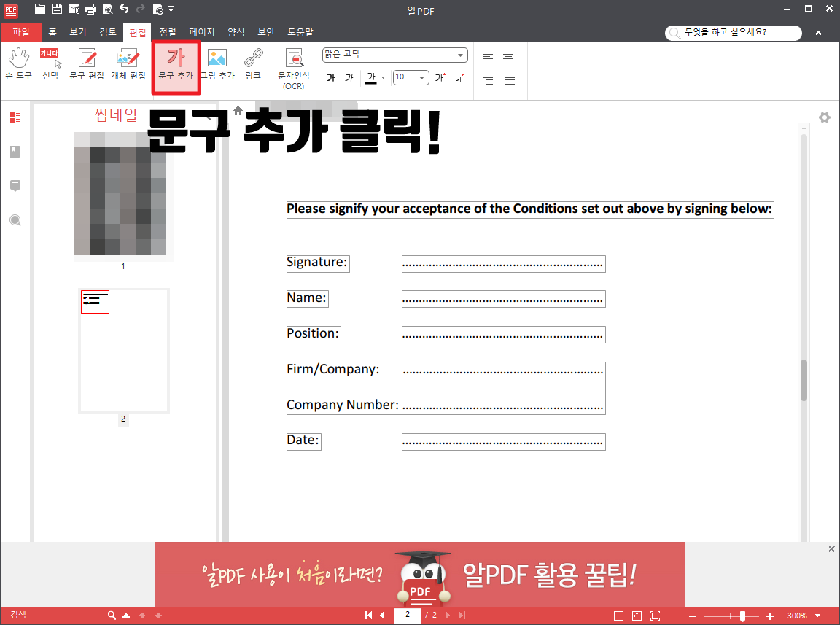
Task: Switch to the 양식 tab
Action: [x=236, y=32]
